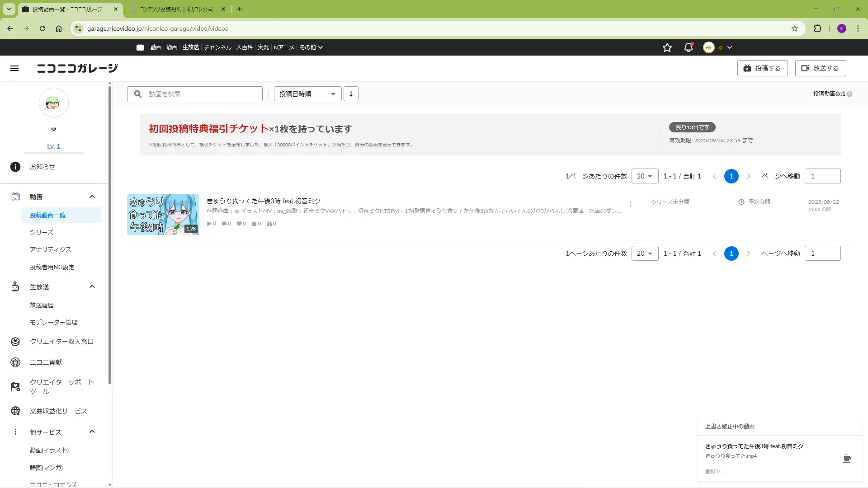Click the 投稿する button

click(x=762, y=68)
